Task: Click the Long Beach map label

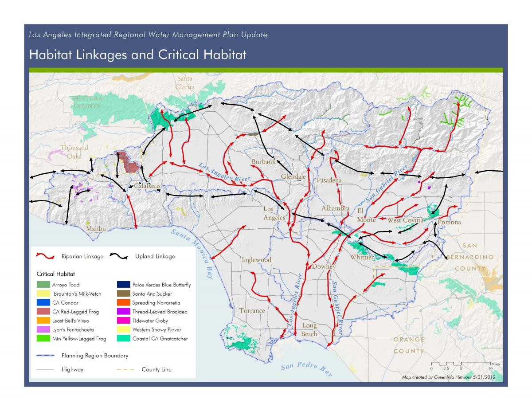Action: coord(309,330)
